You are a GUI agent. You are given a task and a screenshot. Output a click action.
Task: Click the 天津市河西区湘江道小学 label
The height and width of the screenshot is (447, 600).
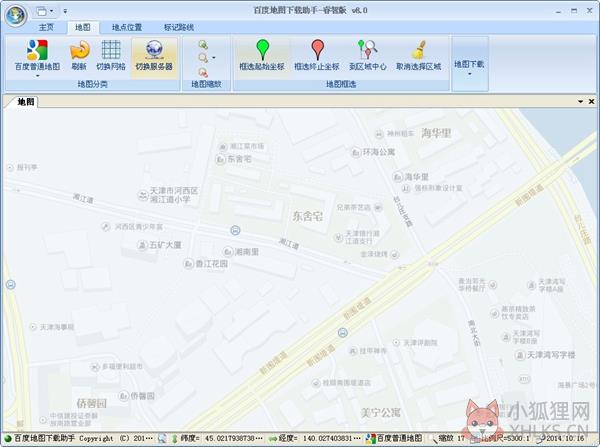(174, 195)
